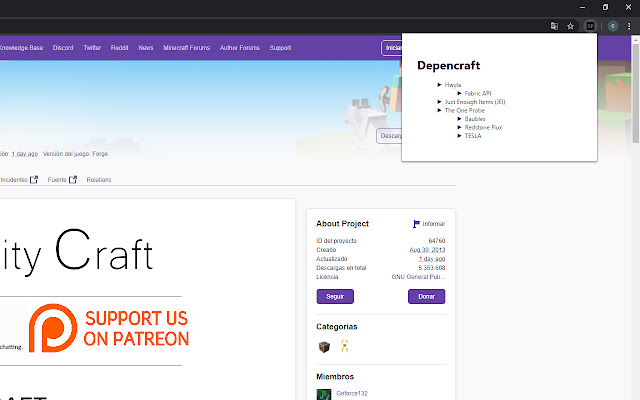The height and width of the screenshot is (400, 640).
Task: Click the scrollbar up arrow
Action: point(636,40)
